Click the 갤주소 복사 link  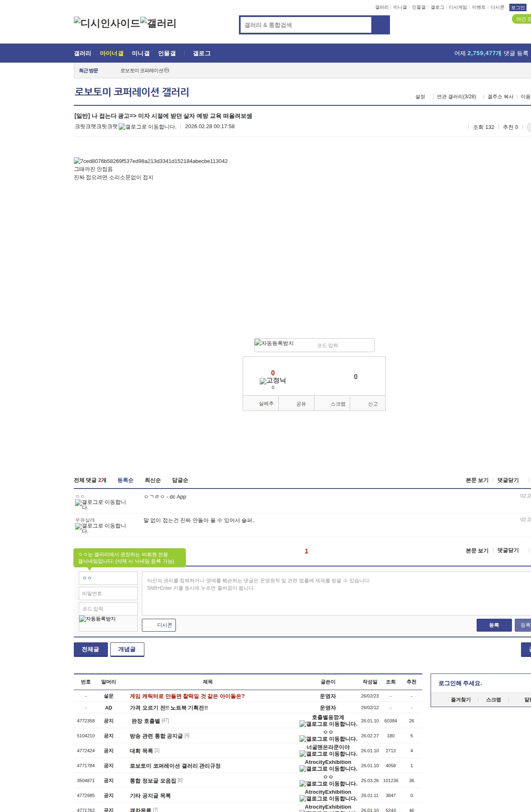pos(500,97)
